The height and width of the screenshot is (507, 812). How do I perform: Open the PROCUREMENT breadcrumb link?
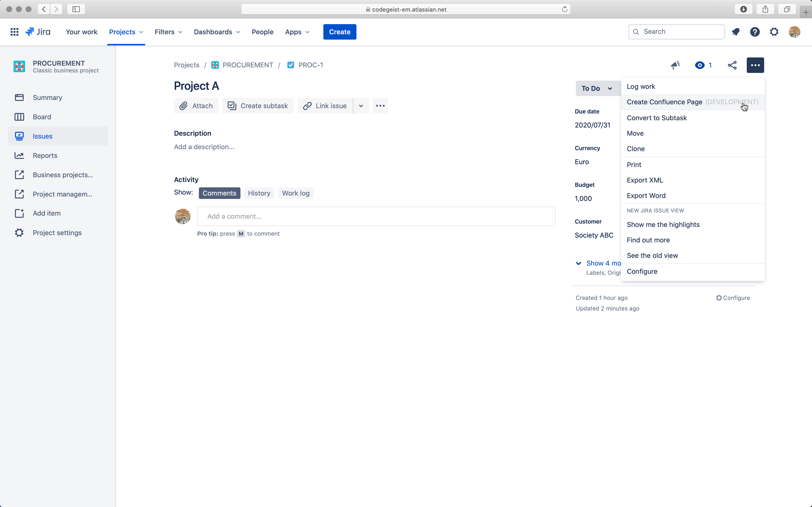247,65
